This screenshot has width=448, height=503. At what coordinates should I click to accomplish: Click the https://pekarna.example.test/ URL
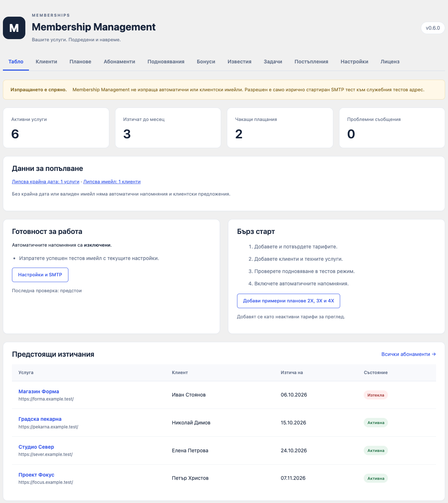click(48, 427)
